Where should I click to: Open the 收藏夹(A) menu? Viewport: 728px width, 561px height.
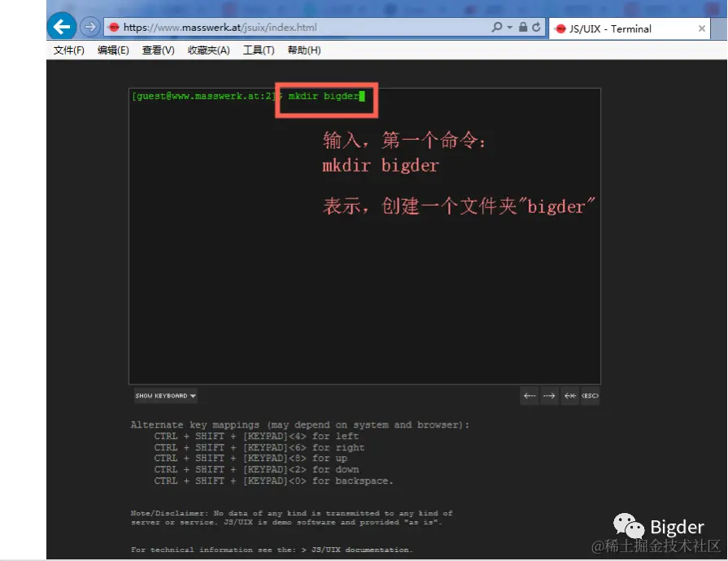point(208,50)
